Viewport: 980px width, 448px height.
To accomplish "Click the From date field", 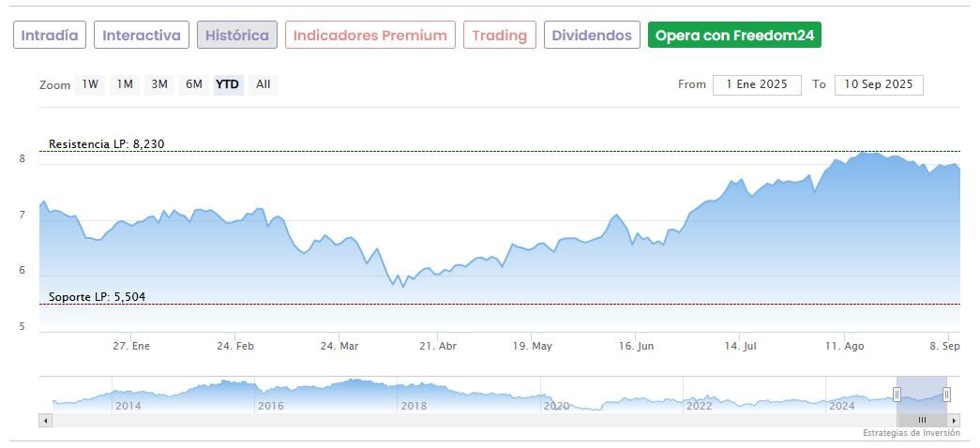I will click(757, 84).
